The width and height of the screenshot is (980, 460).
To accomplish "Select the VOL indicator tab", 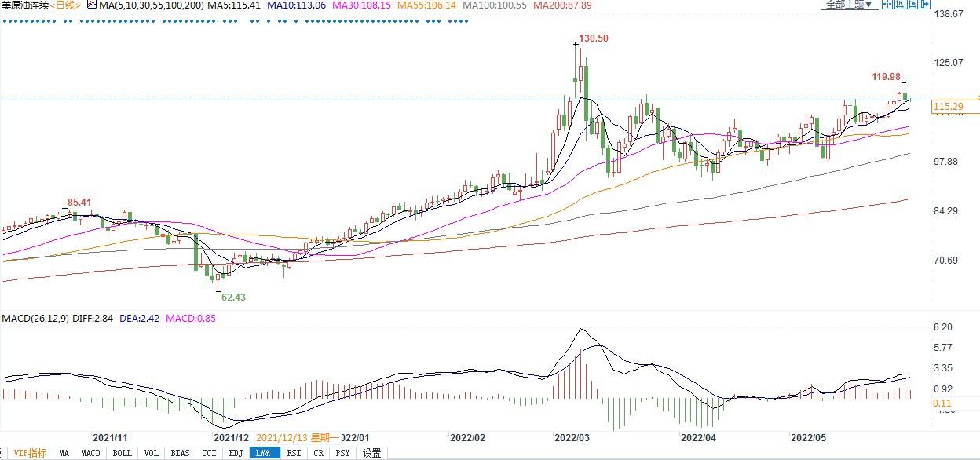I will [x=152, y=453].
